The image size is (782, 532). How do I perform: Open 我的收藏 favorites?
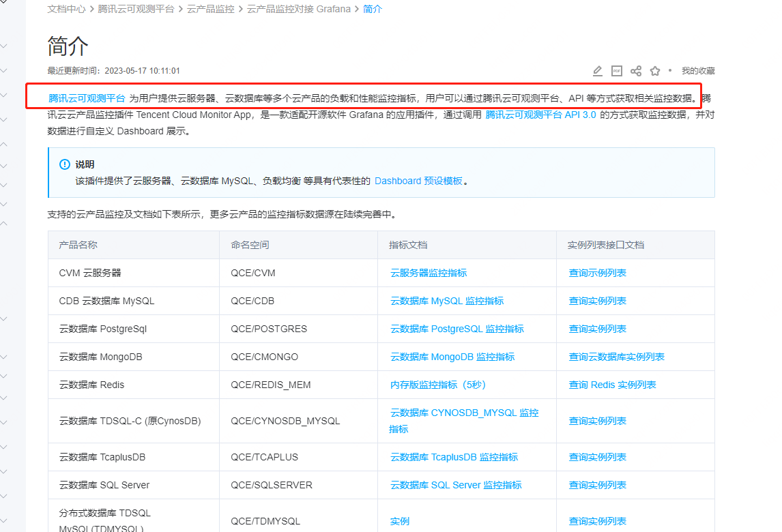(698, 71)
